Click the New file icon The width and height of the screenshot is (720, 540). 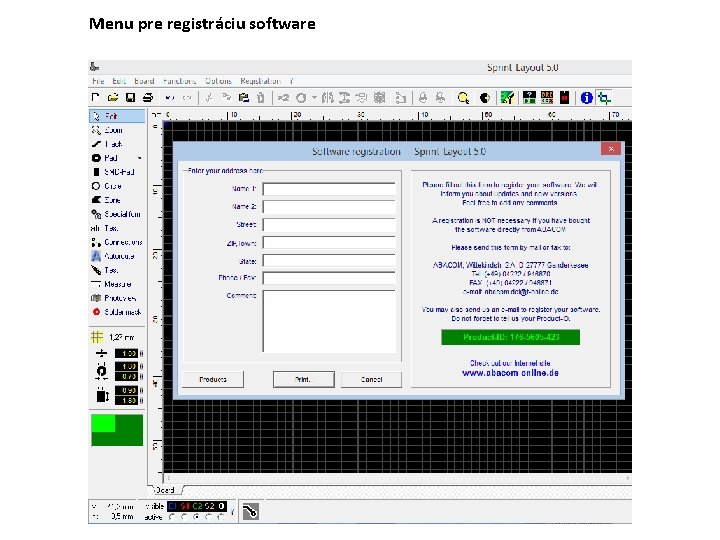(x=96, y=97)
